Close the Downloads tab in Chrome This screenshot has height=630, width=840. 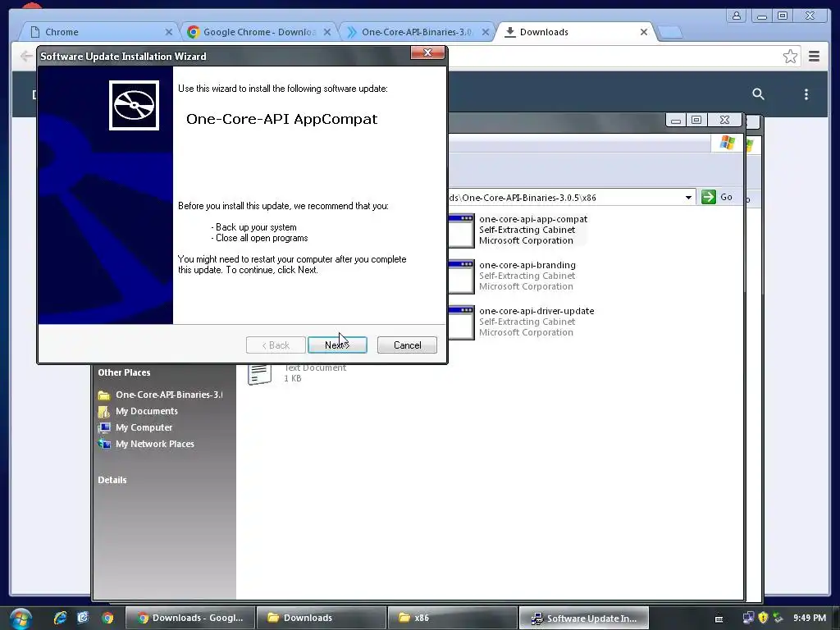tap(644, 32)
